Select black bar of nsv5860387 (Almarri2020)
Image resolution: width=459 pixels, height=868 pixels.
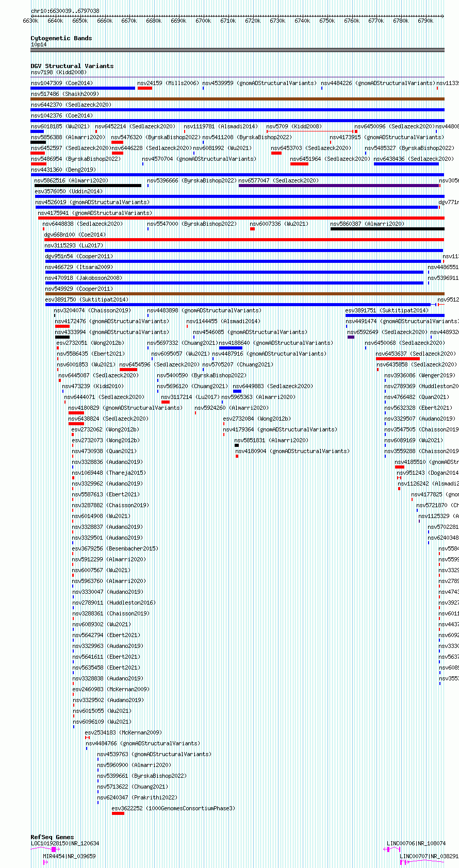[x=387, y=229]
